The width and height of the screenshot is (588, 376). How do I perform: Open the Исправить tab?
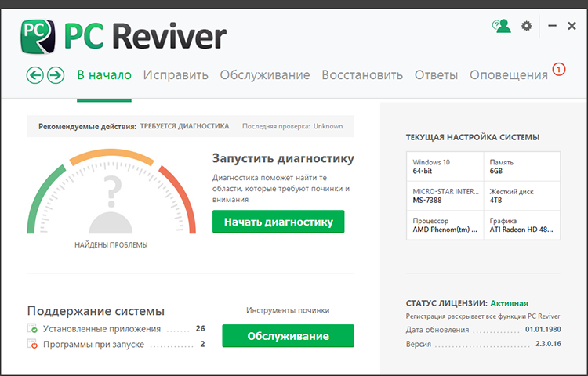176,75
